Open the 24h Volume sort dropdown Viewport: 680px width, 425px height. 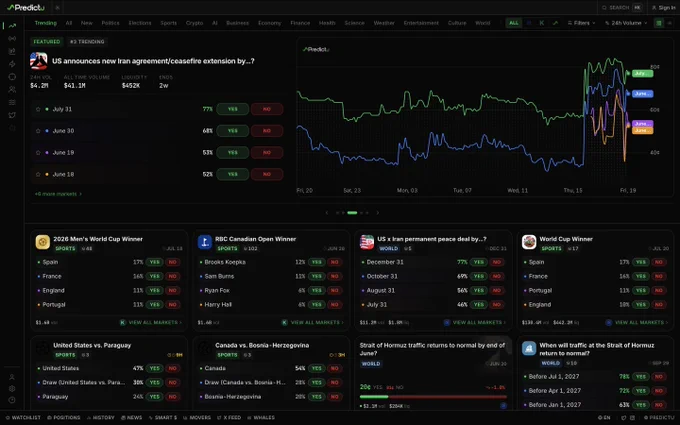click(626, 23)
